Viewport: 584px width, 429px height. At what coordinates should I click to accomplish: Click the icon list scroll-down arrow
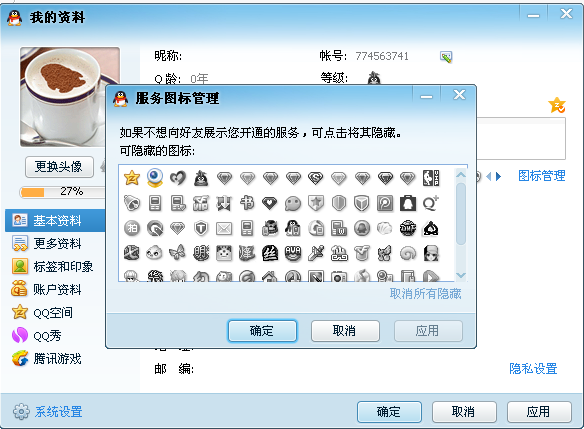pos(461,275)
